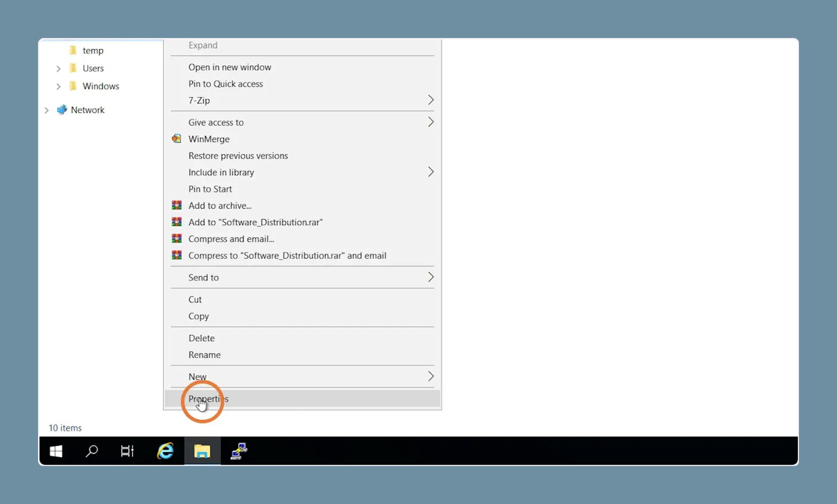Expand the Network tree node
The height and width of the screenshot is (504, 837).
coord(46,110)
